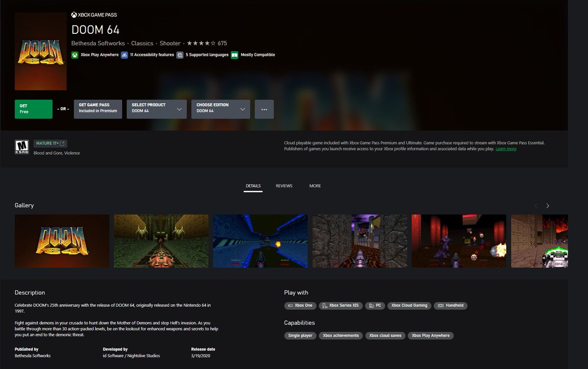Click the Published by Bethesda Softworks value
Screen dimensions: 588x369
pos(32,356)
